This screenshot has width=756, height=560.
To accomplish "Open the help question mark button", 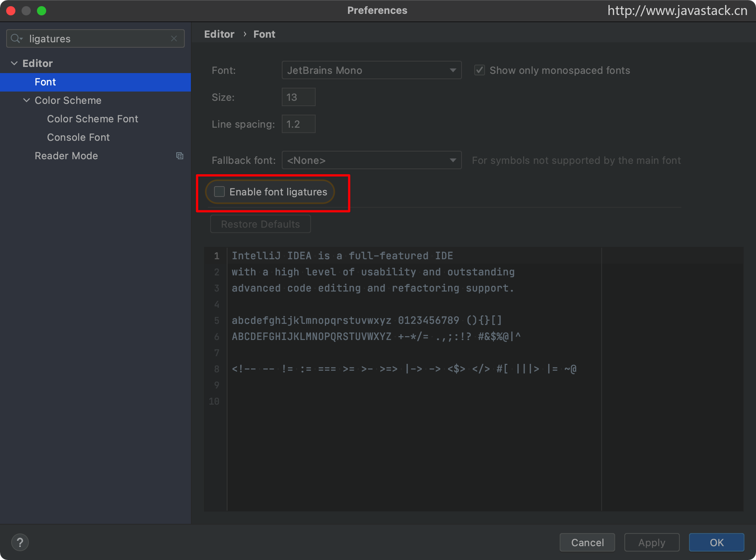I will tap(20, 542).
